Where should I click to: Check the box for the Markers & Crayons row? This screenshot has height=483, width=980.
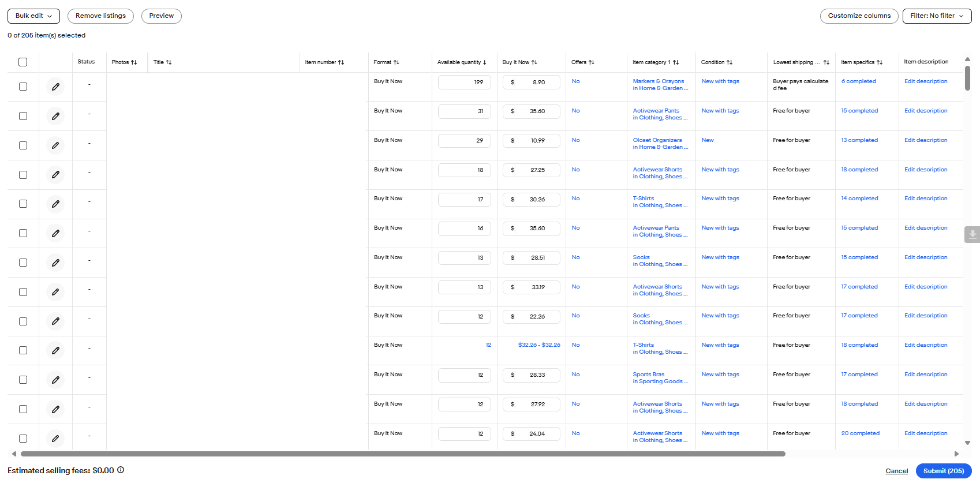23,87
